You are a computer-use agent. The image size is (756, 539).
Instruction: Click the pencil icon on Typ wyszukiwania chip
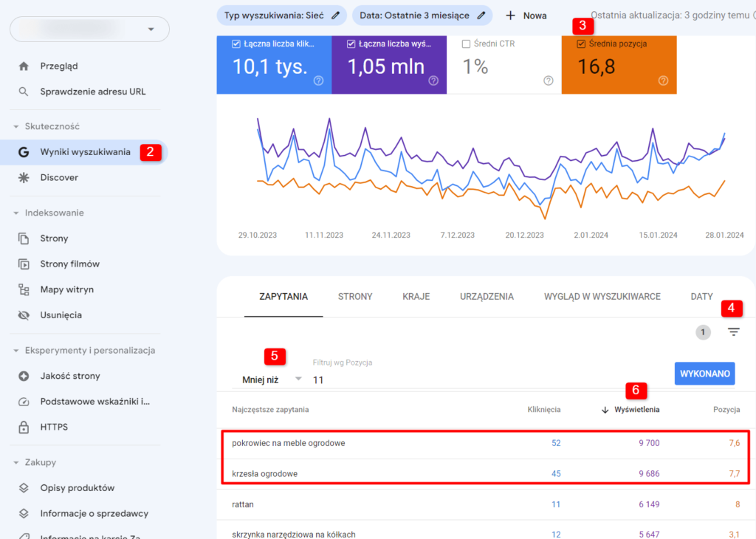pos(336,15)
